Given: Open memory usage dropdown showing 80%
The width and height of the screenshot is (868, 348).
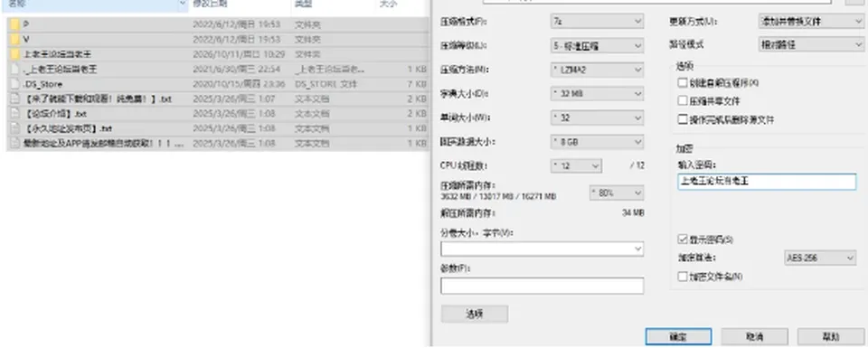Looking at the screenshot, I should (x=616, y=193).
